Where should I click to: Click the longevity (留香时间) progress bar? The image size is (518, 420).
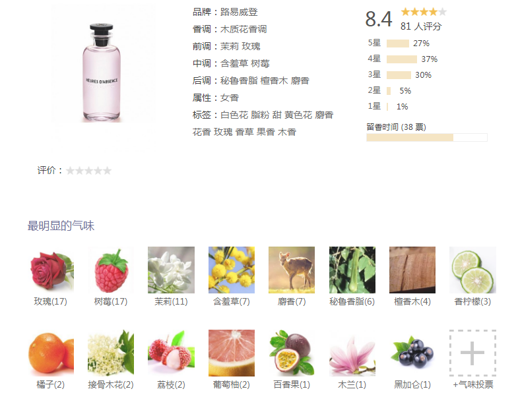click(427, 137)
